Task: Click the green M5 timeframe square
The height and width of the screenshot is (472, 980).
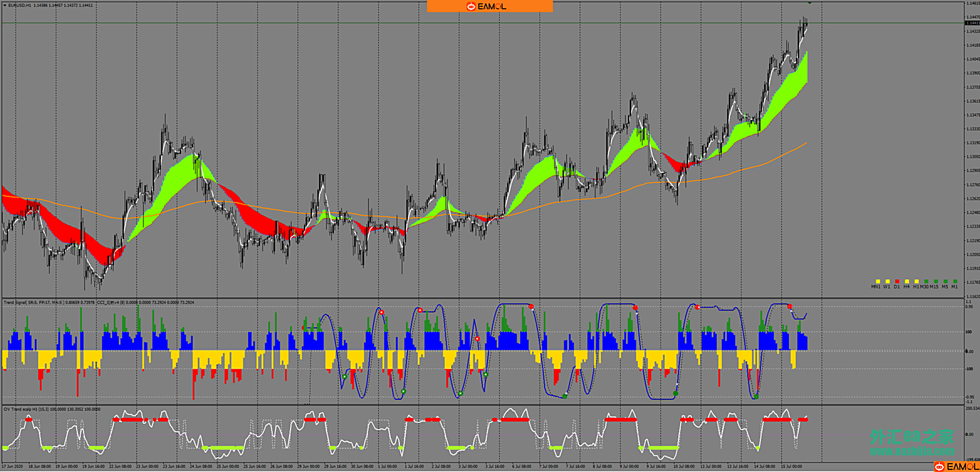Action: point(945,281)
